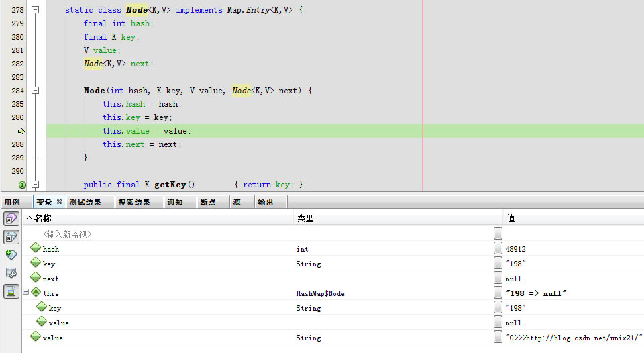Click the <输入新监视> new watch field

point(67,234)
